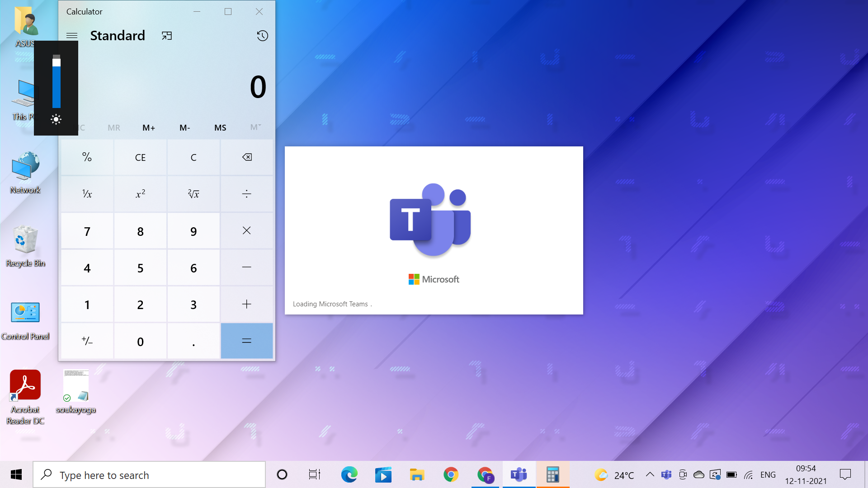Open the calculator navigation hamburger menu
This screenshot has width=868, height=488.
pos(72,36)
